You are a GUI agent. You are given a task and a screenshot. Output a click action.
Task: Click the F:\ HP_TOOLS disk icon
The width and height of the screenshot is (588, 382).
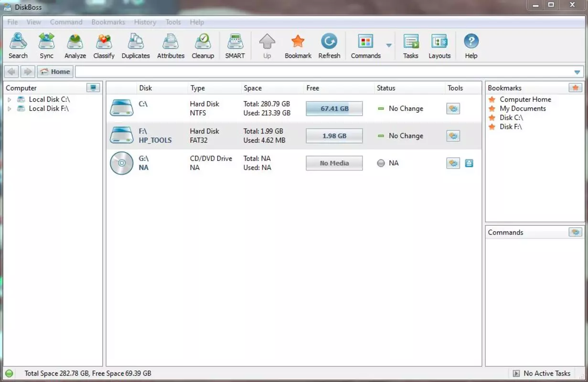[122, 135]
